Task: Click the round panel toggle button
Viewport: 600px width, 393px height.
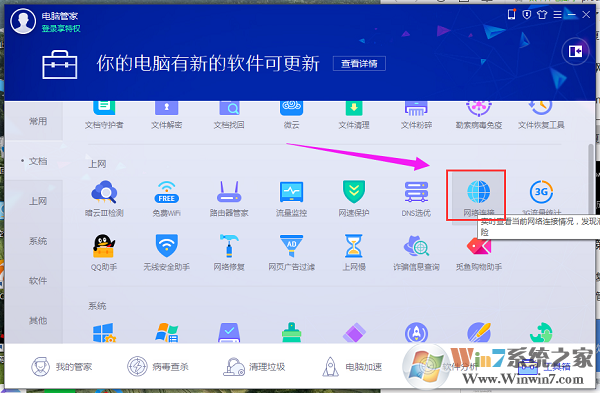Action: click(x=576, y=51)
